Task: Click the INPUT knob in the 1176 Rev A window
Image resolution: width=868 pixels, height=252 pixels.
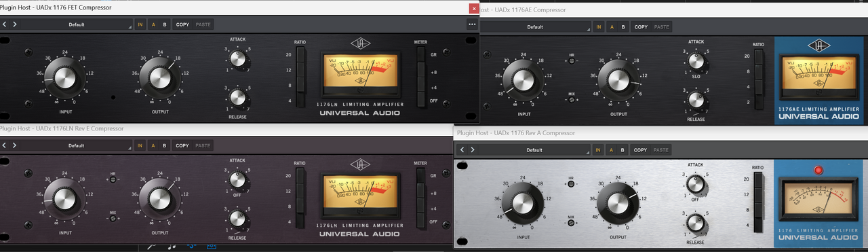Action: (x=522, y=202)
